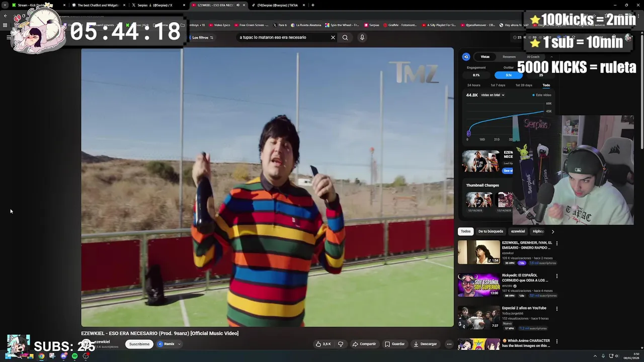644x362 pixels.
Task: Open the 'Especial 2 años en YouTube' thumbnail
Action: pos(478,318)
